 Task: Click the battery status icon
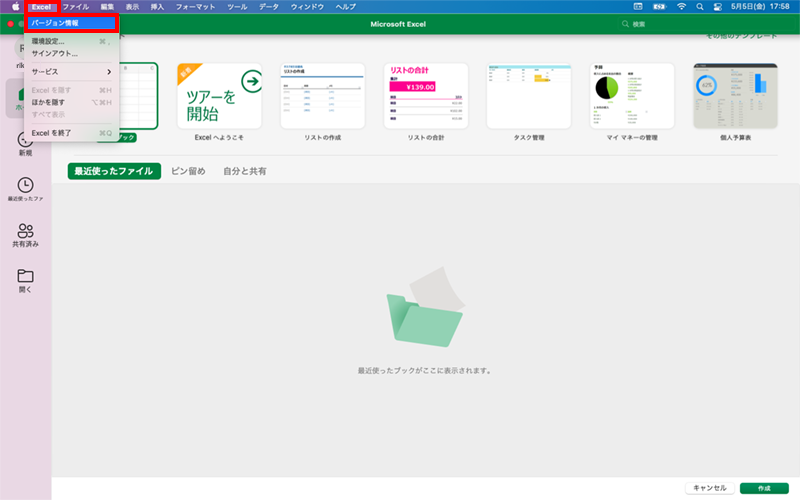(660, 7)
